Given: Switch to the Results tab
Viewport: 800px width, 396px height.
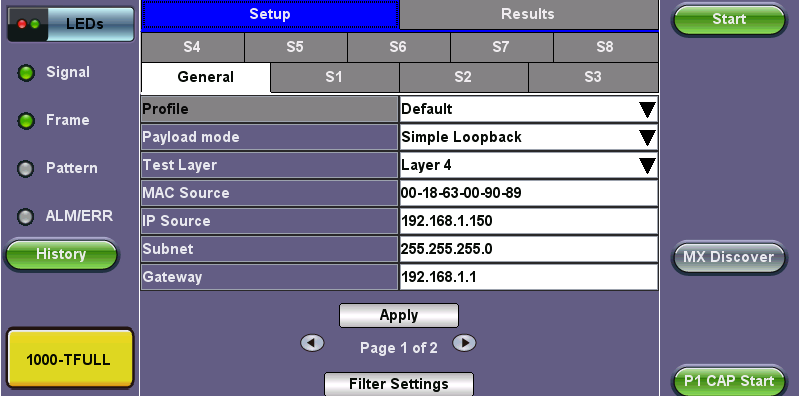Looking at the screenshot, I should point(528,14).
